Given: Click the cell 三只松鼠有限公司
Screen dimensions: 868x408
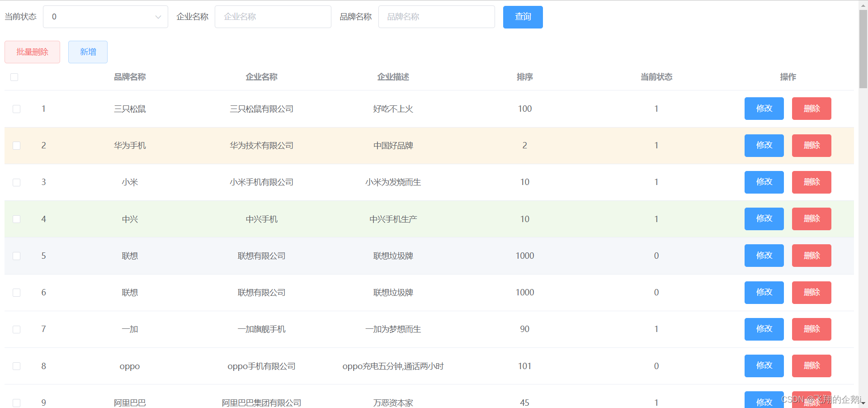Looking at the screenshot, I should tap(261, 109).
